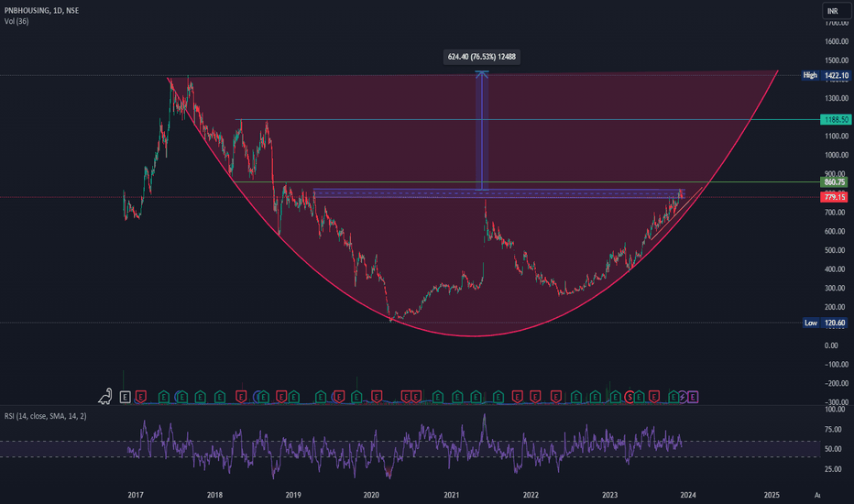The height and width of the screenshot is (504, 854).
Task: Click the 2022 year label on time axis
Action: point(531,495)
